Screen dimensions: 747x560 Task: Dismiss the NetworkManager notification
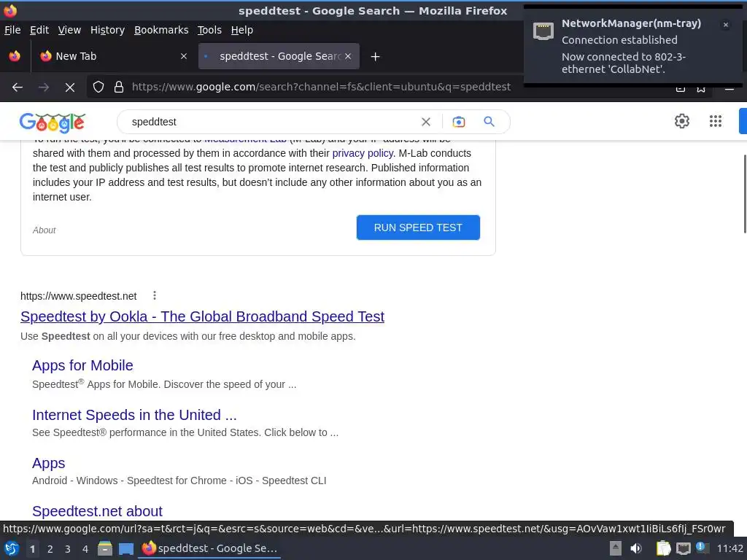(726, 25)
